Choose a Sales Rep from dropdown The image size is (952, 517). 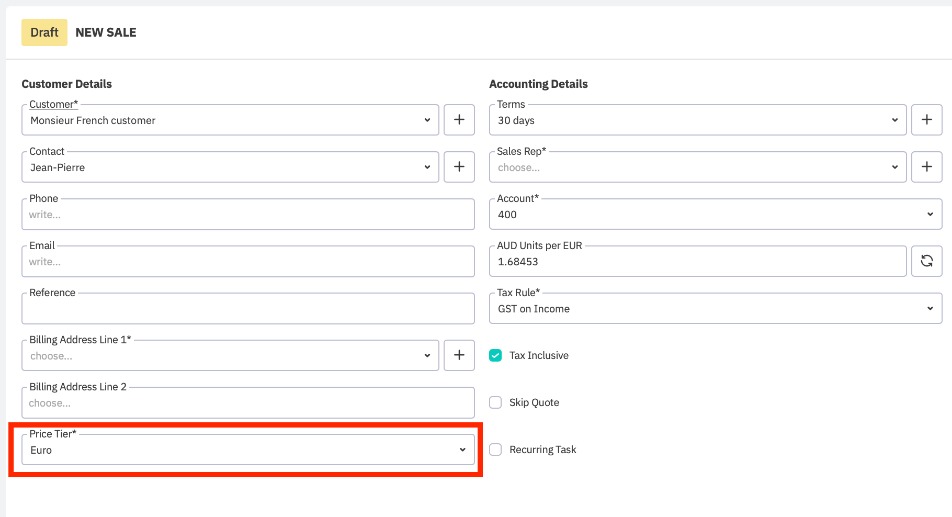[697, 167]
